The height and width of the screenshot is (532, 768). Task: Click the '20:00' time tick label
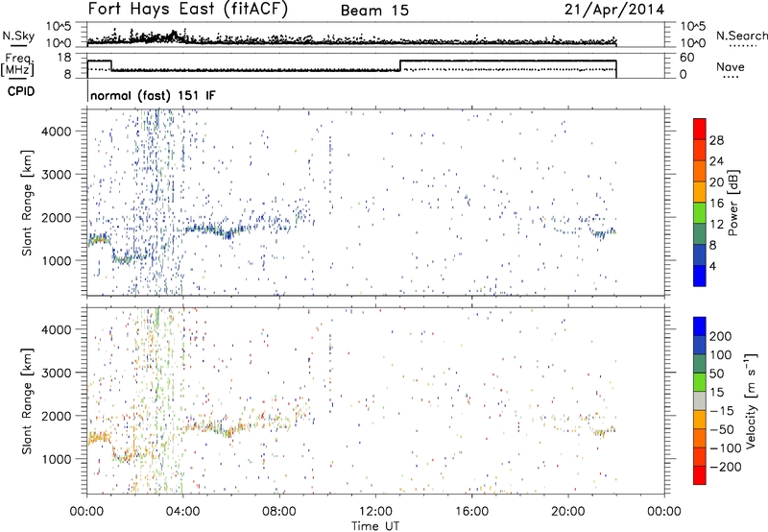568,512
